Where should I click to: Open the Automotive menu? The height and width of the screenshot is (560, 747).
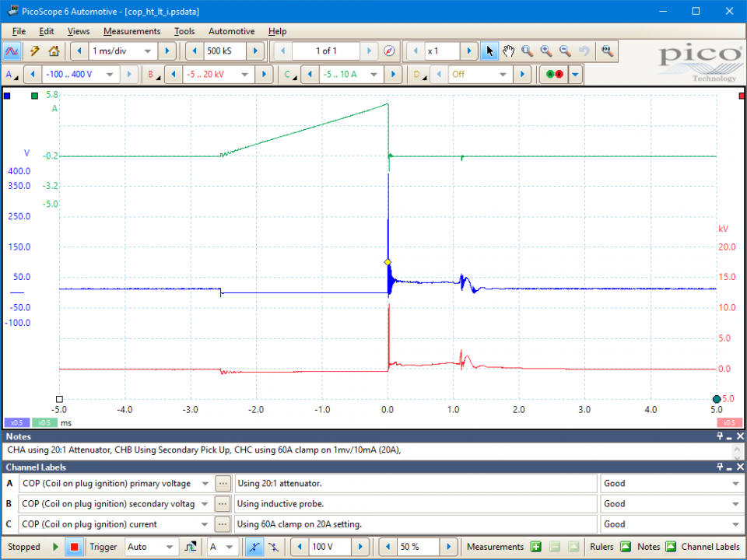click(232, 31)
